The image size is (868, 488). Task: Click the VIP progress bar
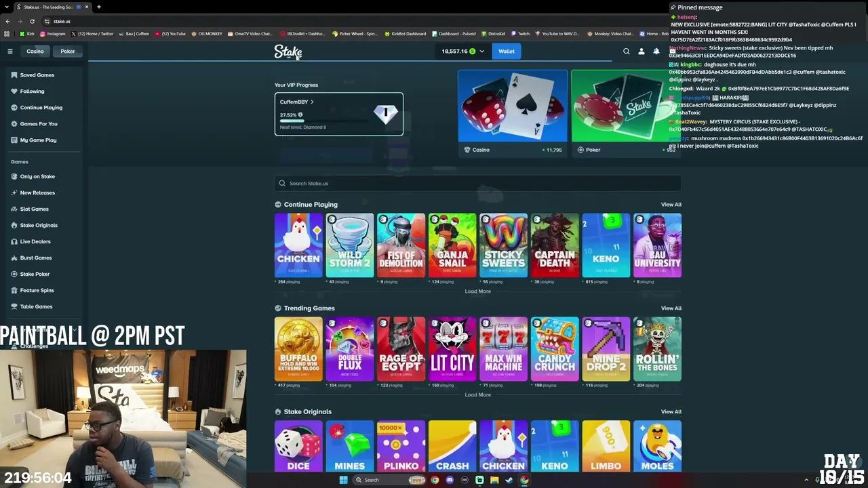pyautogui.click(x=324, y=121)
